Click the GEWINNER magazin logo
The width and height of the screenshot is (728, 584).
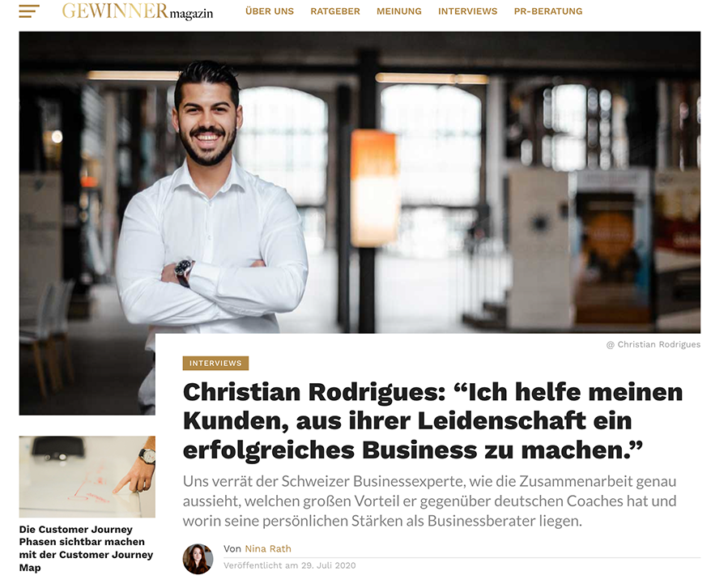click(x=138, y=11)
